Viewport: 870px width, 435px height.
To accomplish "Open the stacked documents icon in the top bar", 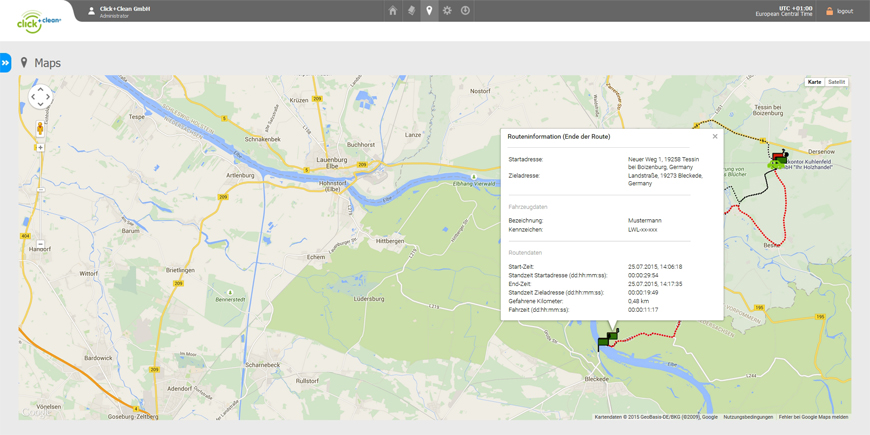I will pyautogui.click(x=411, y=11).
